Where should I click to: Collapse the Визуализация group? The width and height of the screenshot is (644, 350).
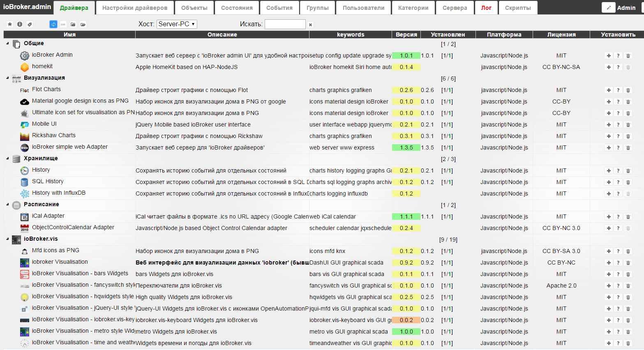[x=7, y=78]
